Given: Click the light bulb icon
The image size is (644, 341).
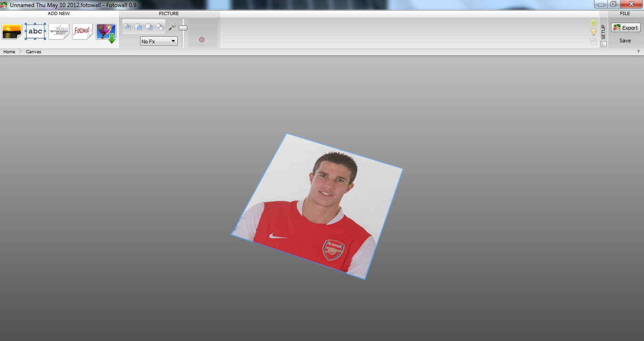Looking at the screenshot, I should click(x=594, y=32).
